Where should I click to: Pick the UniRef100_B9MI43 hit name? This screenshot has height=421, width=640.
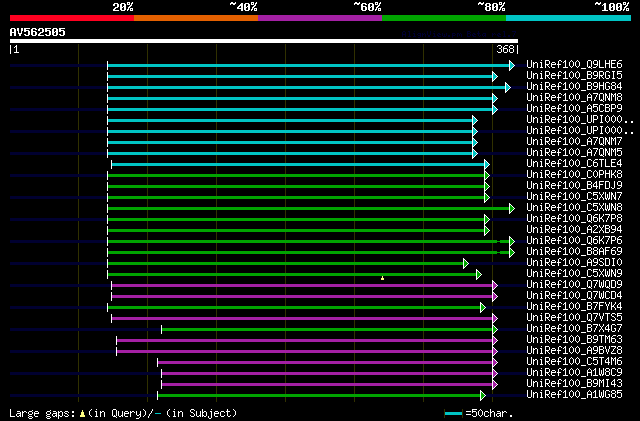point(574,384)
